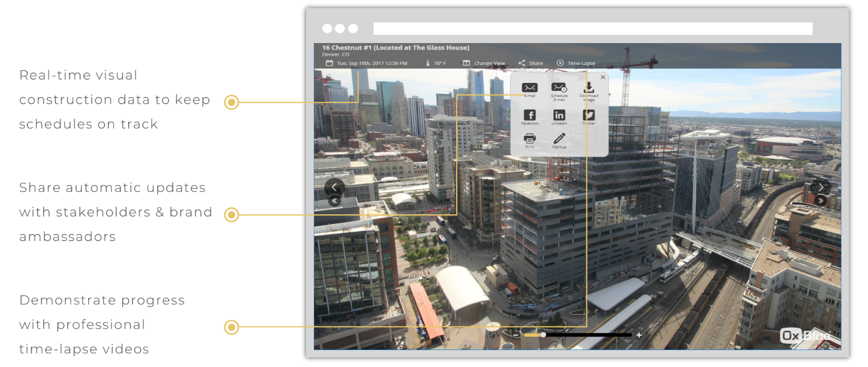Click the zoom slider handle

pos(543,335)
